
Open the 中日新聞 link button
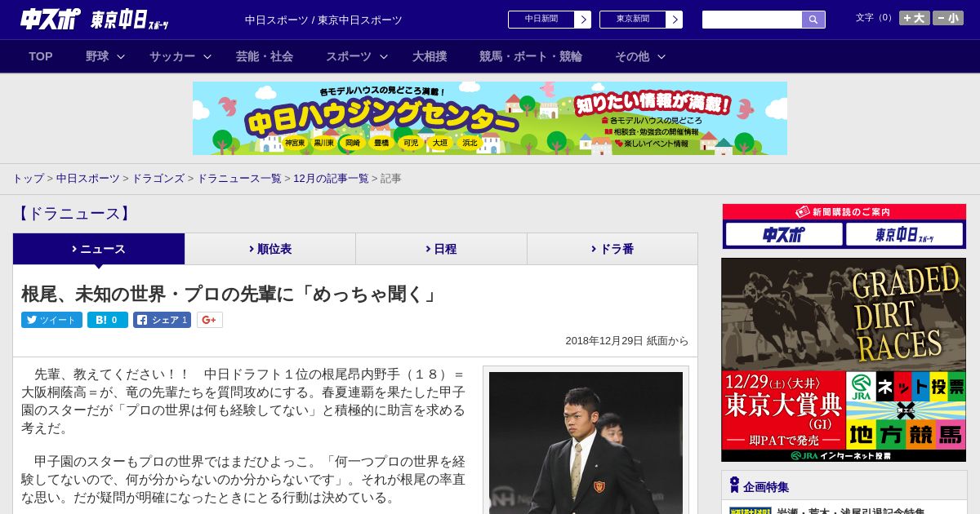pos(541,20)
